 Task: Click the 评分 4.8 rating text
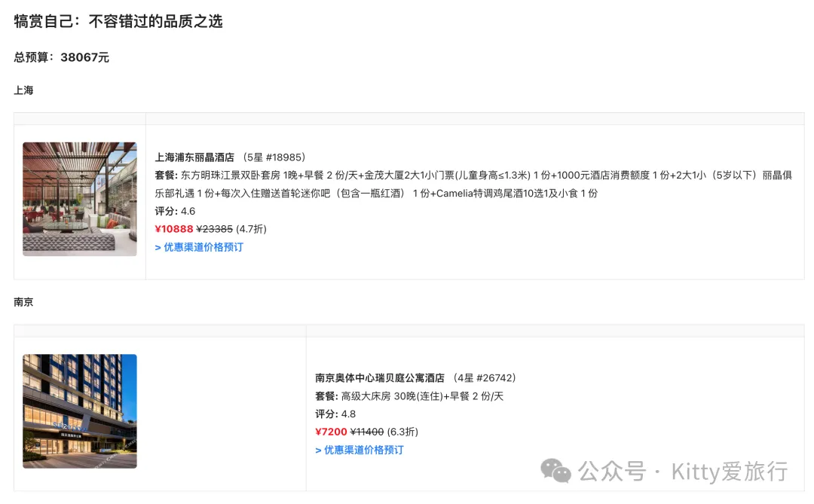[x=335, y=414]
